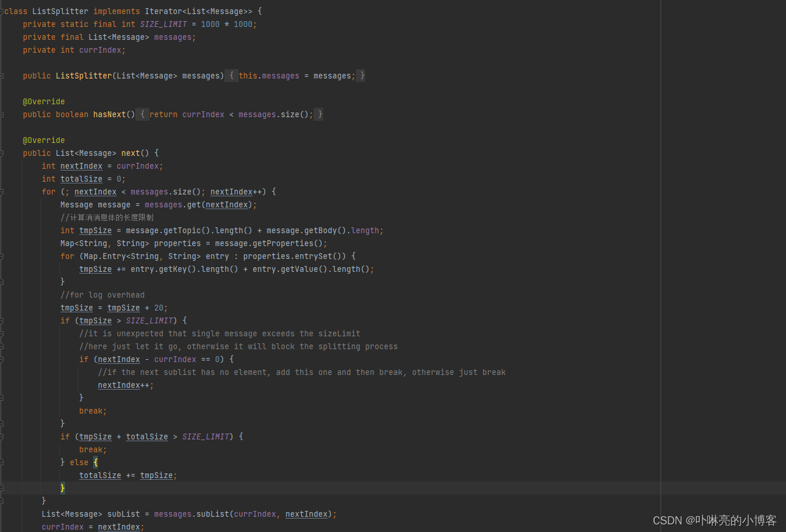The width and height of the screenshot is (786, 532).
Task: Collapse the 'if (nextIndex - currIndex == 0)' fold
Action: click(x=2, y=359)
